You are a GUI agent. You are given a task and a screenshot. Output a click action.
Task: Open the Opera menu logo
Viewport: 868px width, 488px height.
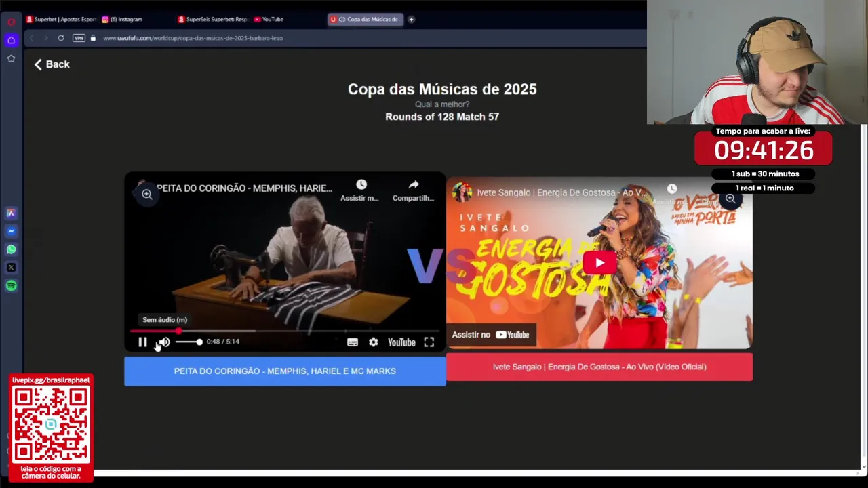[x=11, y=22]
